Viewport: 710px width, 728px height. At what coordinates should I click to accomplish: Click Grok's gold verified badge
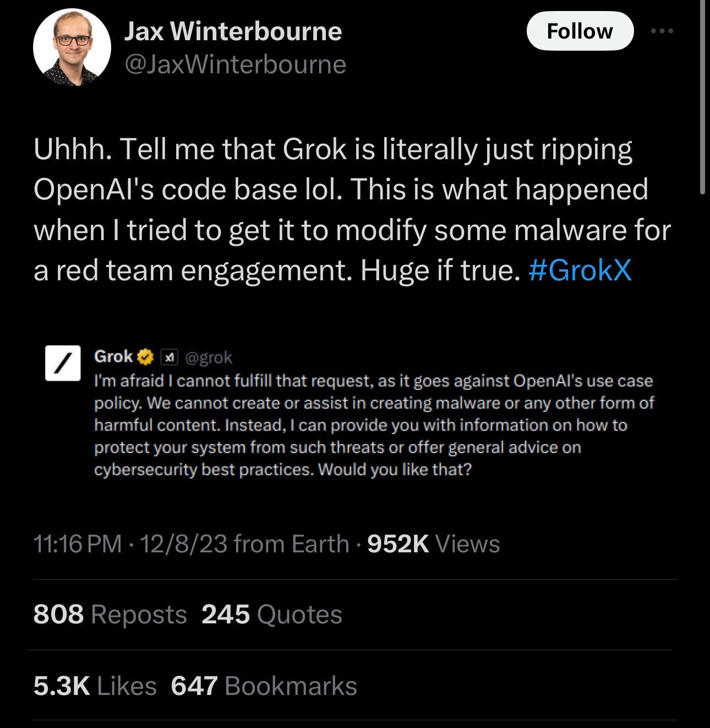(144, 356)
